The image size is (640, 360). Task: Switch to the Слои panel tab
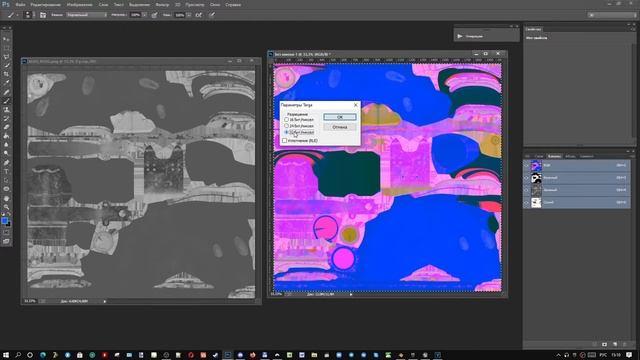pos(539,156)
